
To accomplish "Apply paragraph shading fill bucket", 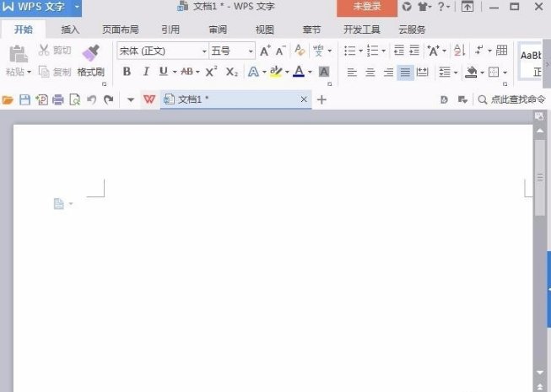I will 471,72.
